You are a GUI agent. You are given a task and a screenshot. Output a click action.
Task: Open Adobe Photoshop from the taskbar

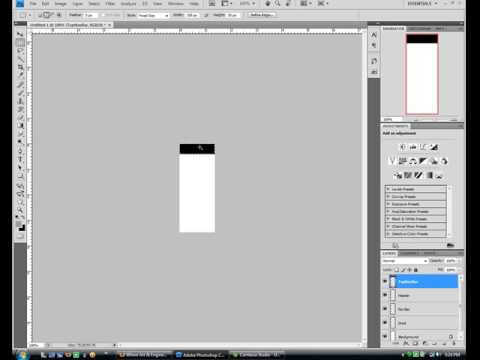[201, 355]
